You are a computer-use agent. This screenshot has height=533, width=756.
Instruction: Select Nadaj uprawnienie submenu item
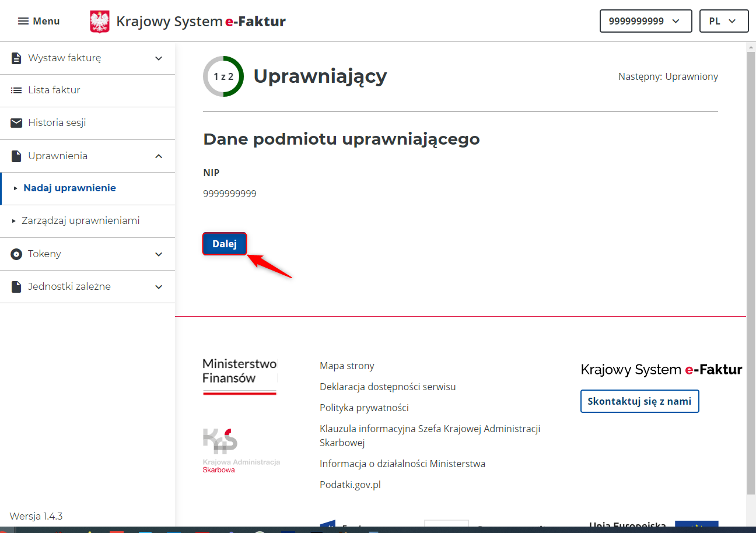click(87, 188)
